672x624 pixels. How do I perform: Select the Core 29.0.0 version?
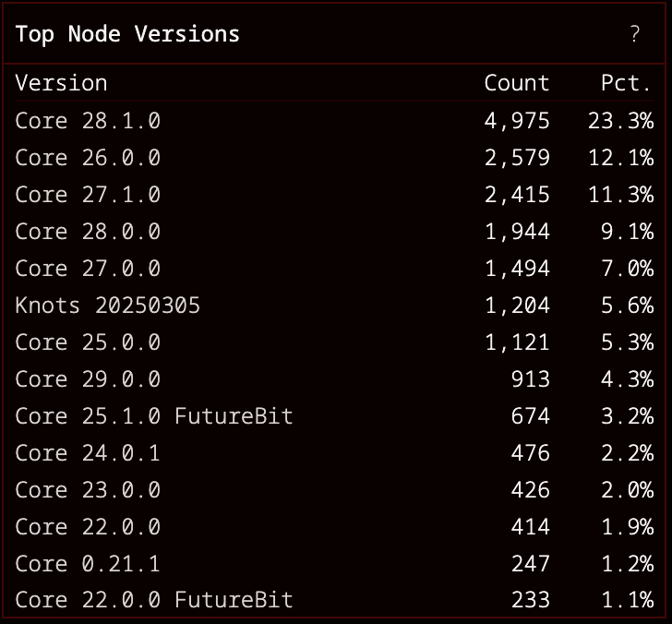click(88, 379)
